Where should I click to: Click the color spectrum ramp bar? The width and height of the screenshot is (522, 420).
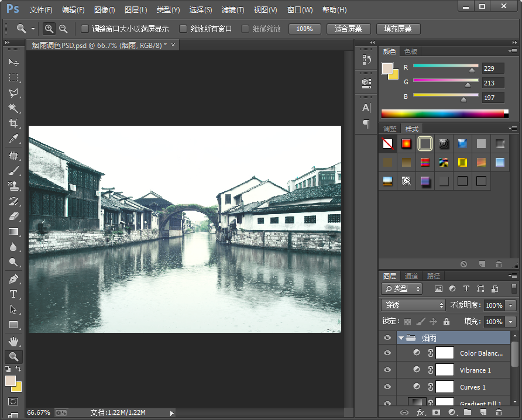[x=442, y=113]
